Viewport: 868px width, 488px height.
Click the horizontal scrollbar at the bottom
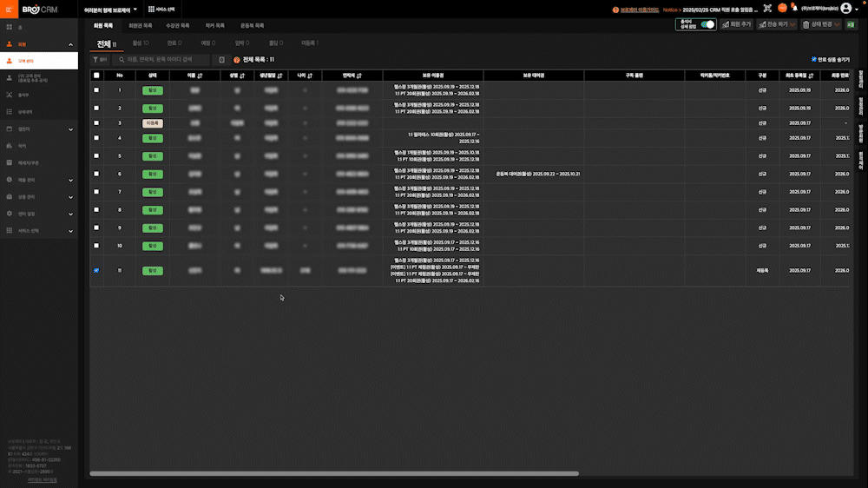(x=334, y=473)
